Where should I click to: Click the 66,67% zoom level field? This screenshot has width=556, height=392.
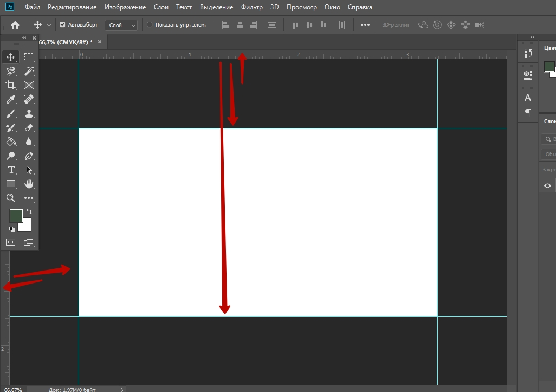click(x=13, y=389)
